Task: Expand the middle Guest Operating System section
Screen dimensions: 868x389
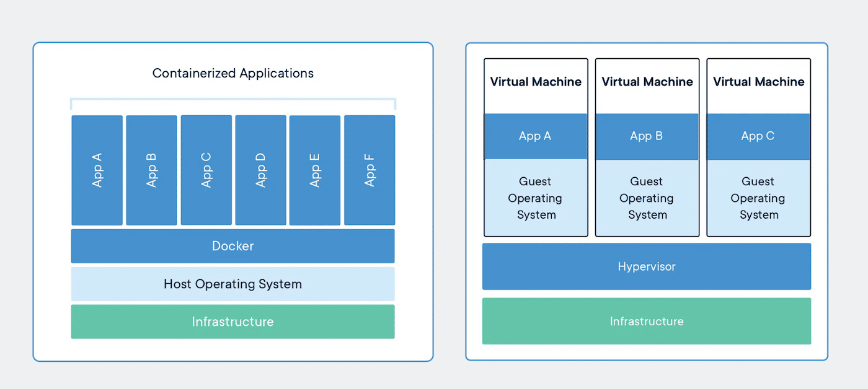Action: pos(647,198)
